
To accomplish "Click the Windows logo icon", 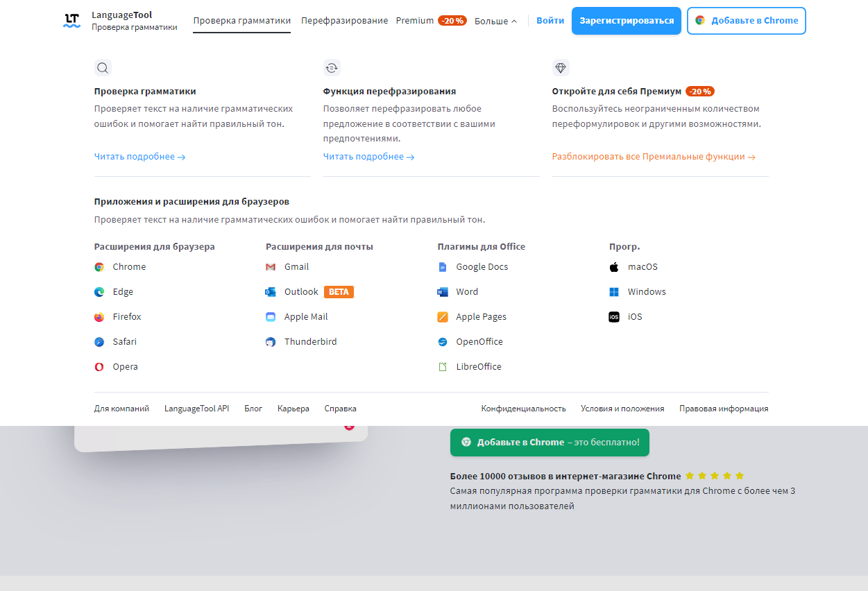I will [614, 292].
